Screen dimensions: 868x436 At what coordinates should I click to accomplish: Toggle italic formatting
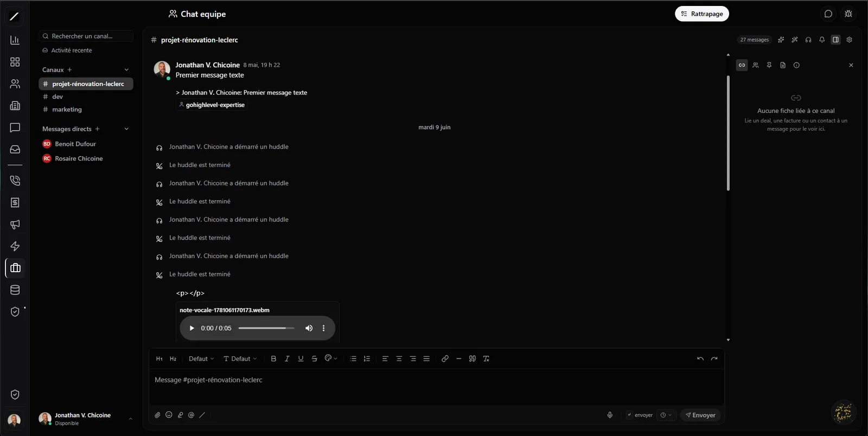pyautogui.click(x=287, y=359)
